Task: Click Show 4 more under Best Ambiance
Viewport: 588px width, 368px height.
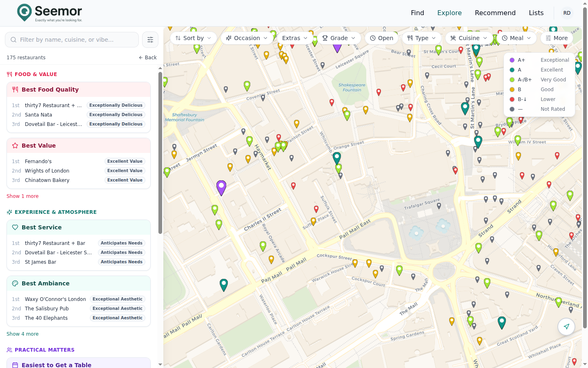Action: pyautogui.click(x=22, y=334)
